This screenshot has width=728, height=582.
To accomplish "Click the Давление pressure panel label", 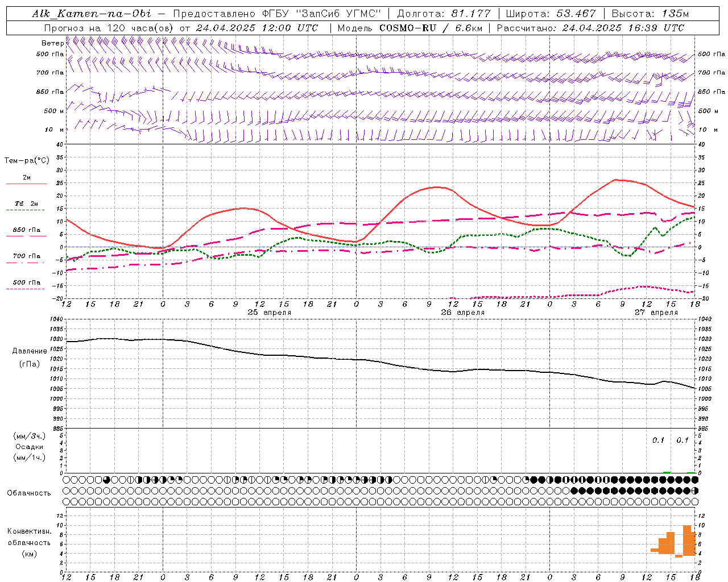I will (x=29, y=351).
